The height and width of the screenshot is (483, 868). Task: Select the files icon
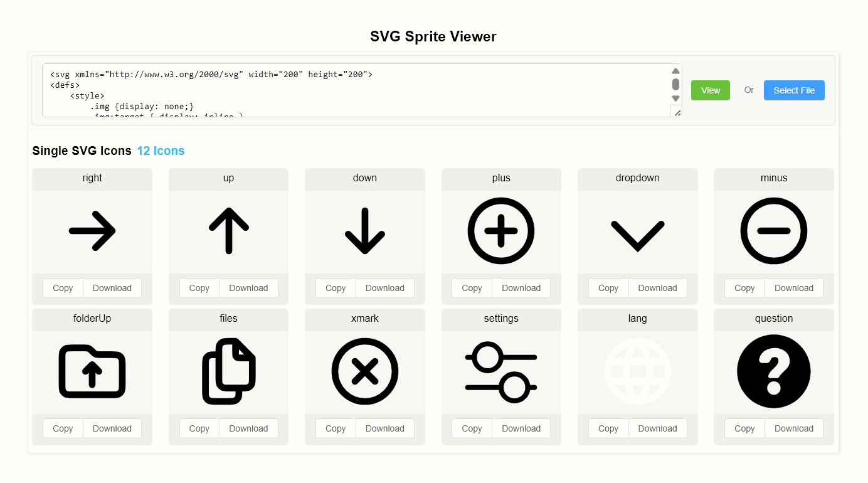click(228, 371)
